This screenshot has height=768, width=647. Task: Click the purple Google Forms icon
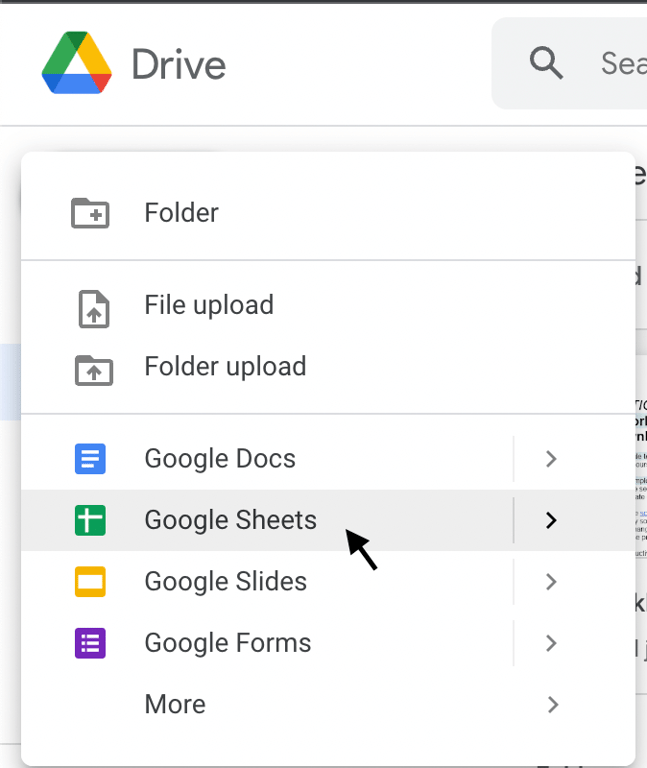coord(90,643)
